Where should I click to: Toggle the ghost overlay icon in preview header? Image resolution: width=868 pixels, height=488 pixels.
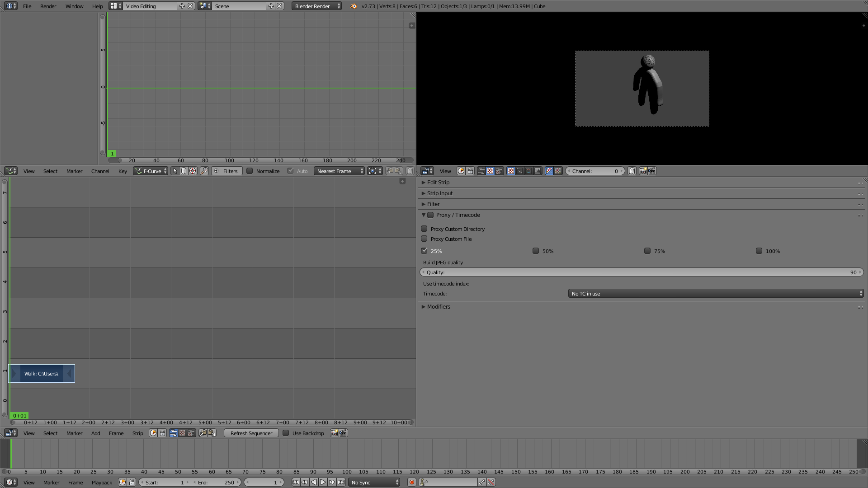632,171
